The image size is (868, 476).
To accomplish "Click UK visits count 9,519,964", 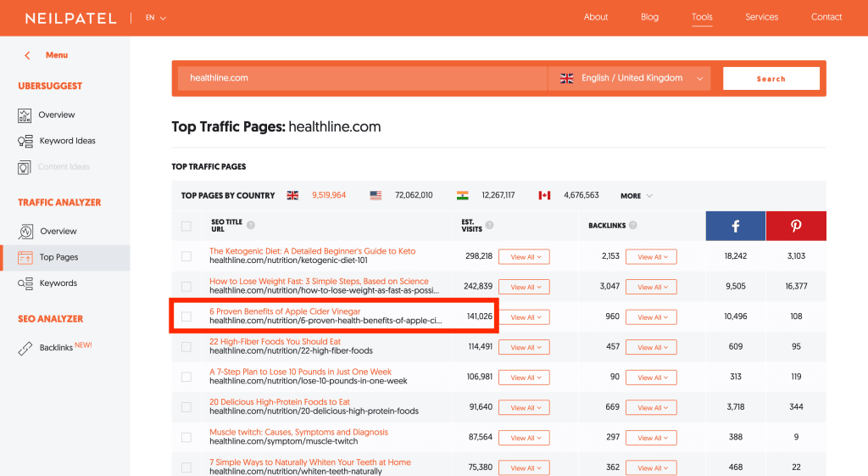I will [x=329, y=196].
